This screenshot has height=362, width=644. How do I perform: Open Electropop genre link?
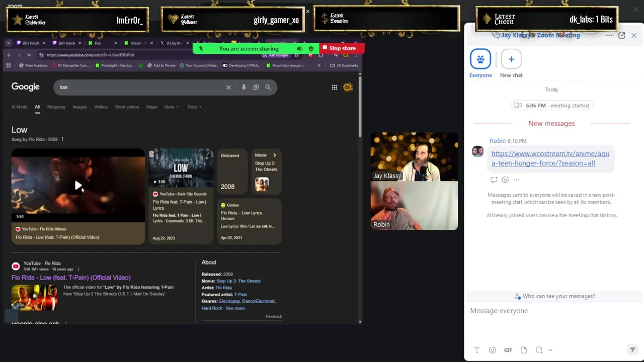[230, 301]
